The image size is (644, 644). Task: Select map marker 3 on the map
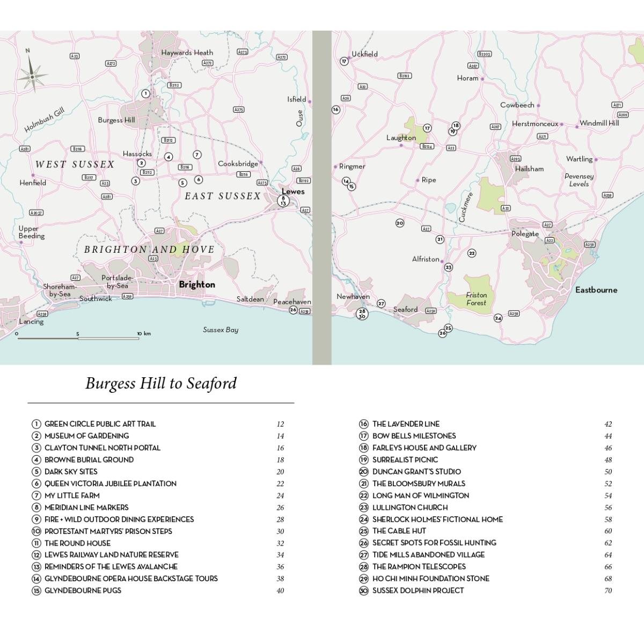135,181
